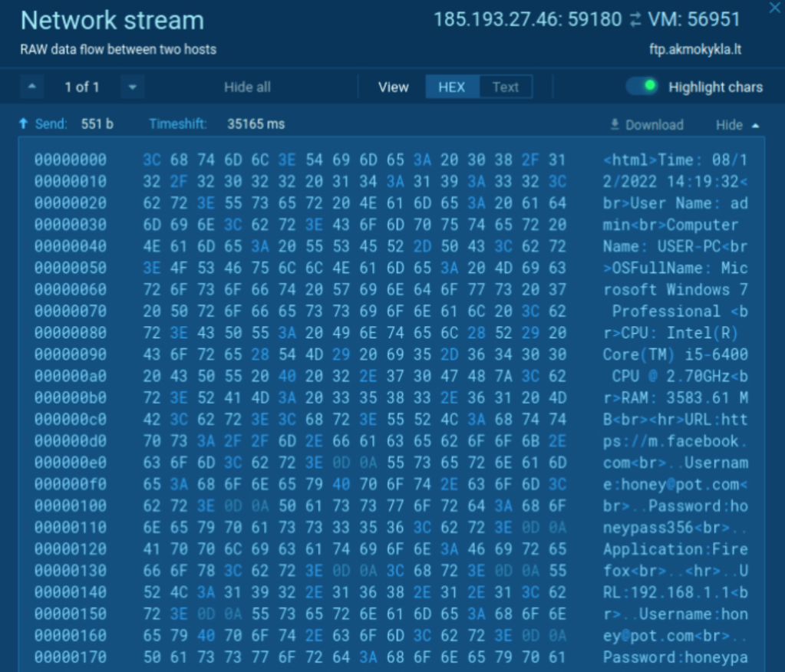785x672 pixels.
Task: Click the 1 of 1 stream counter
Action: point(82,87)
